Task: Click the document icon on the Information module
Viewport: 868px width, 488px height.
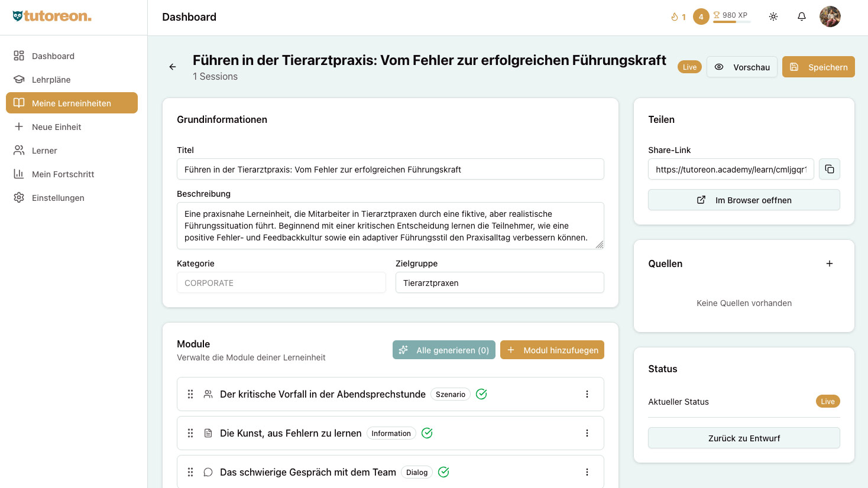Action: click(208, 432)
